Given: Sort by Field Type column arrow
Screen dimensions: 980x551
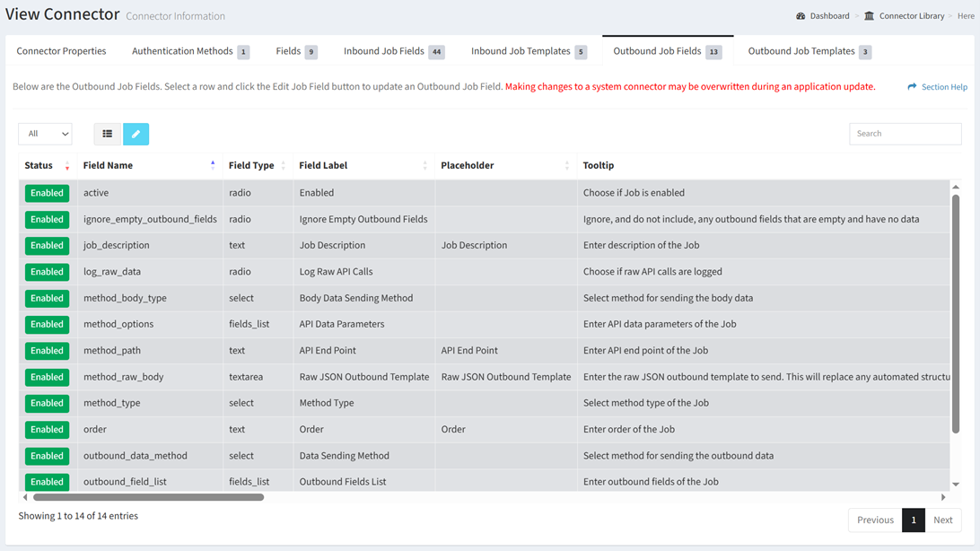Looking at the screenshot, I should (x=284, y=166).
